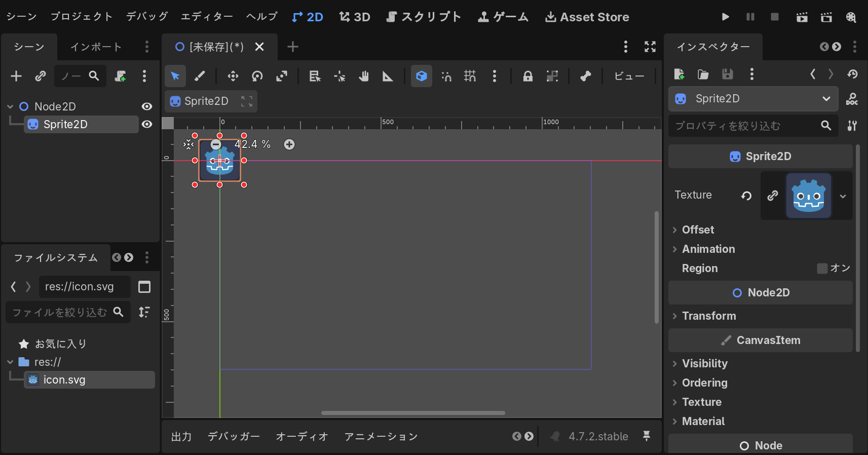Activate the Pan mode hand tool

coord(364,76)
